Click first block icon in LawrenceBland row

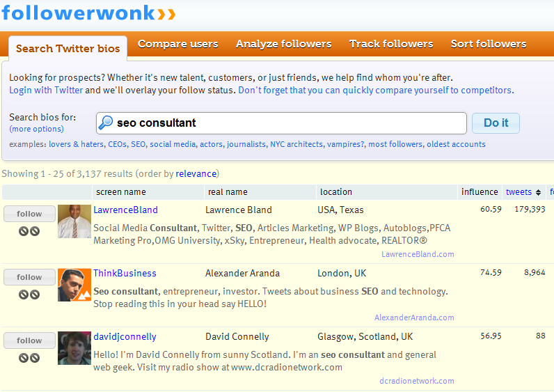[24, 231]
